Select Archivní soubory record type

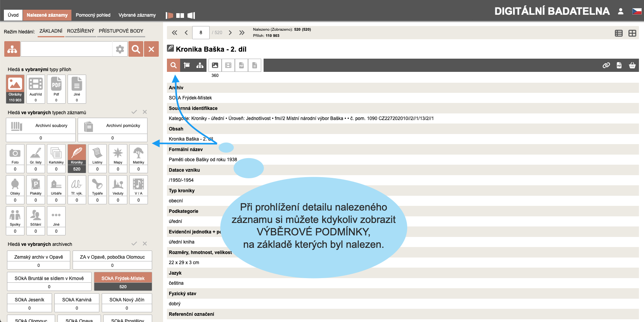41,130
